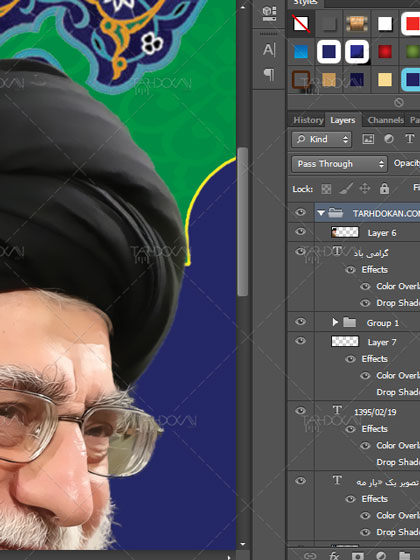Collapse the TARHDOKAN.CO group triangle
This screenshot has width=420, height=560.
click(321, 213)
